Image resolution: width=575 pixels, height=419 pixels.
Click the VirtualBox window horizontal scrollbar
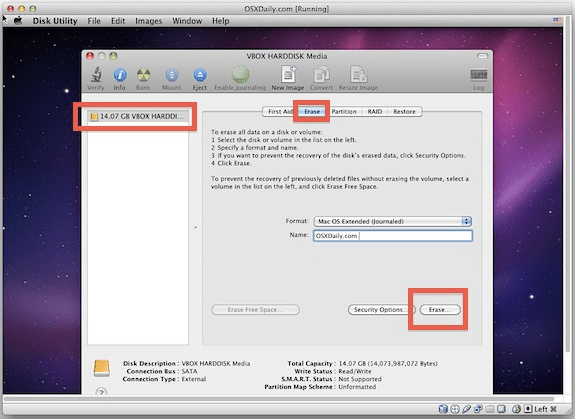(x=279, y=399)
